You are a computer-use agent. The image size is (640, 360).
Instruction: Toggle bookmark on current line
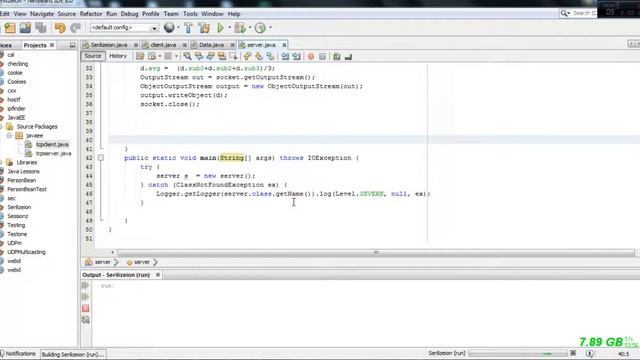tap(270, 56)
